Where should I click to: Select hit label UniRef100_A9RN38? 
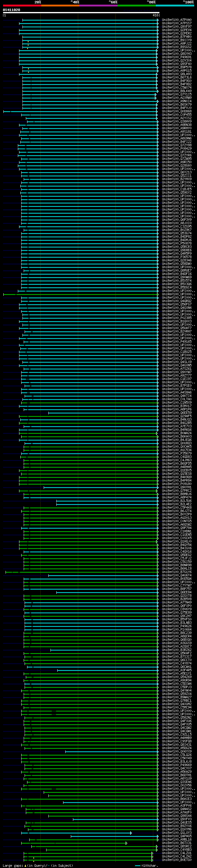click(176, 125)
